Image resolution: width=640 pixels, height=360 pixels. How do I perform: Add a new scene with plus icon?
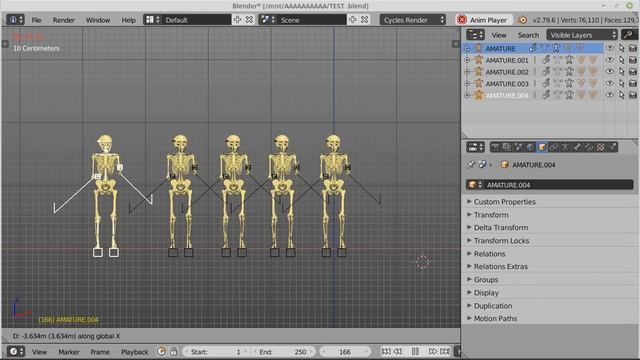[x=353, y=20]
